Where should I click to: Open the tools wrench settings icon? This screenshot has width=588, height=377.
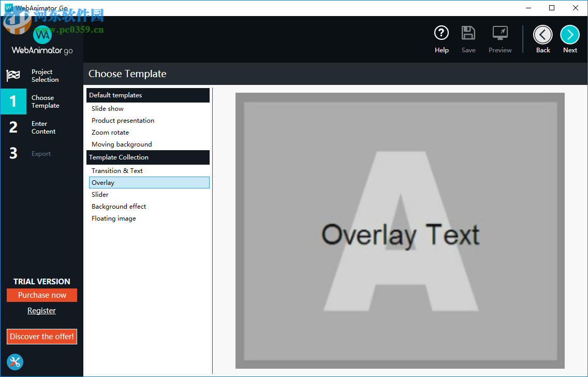(x=15, y=362)
